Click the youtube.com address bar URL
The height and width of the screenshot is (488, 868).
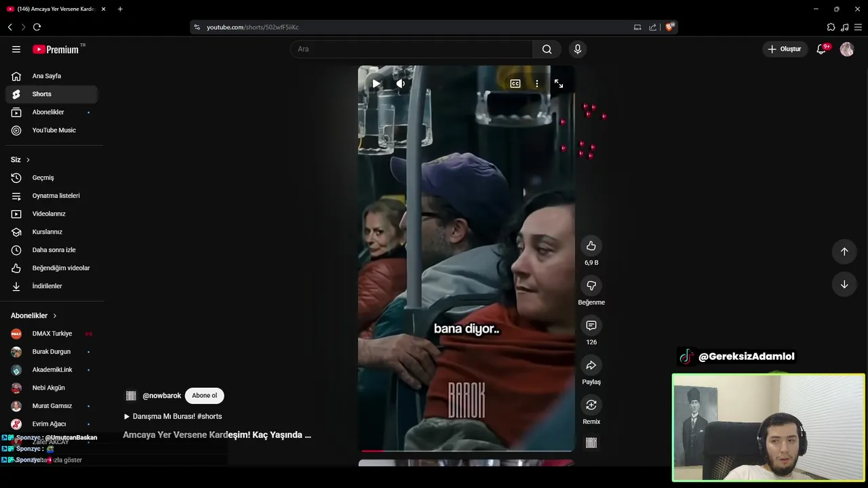252,27
